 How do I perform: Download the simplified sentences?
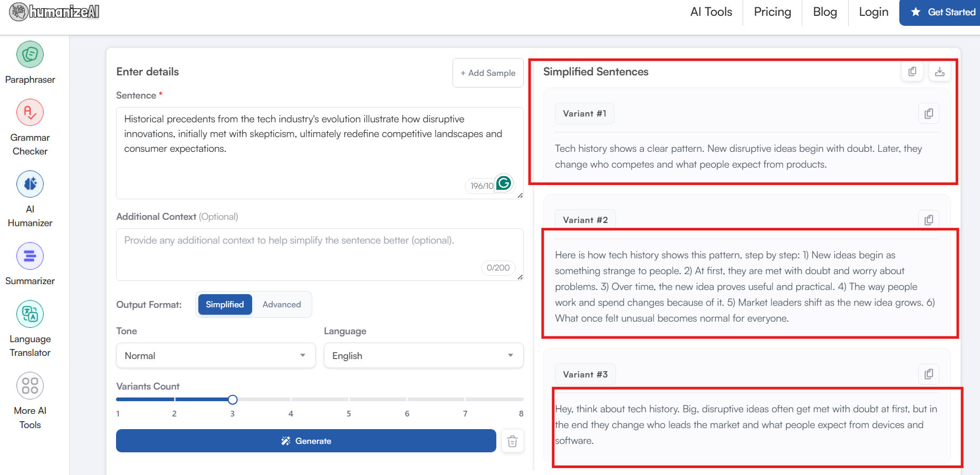pyautogui.click(x=939, y=72)
